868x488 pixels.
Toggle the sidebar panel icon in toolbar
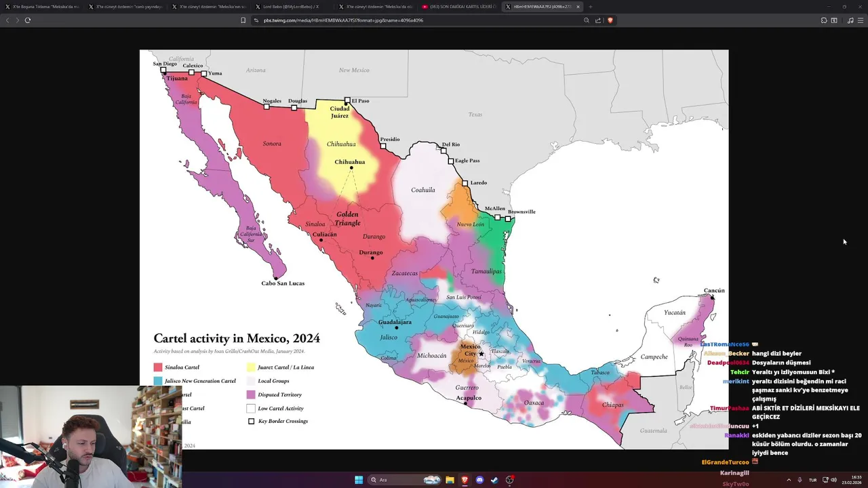coord(834,20)
